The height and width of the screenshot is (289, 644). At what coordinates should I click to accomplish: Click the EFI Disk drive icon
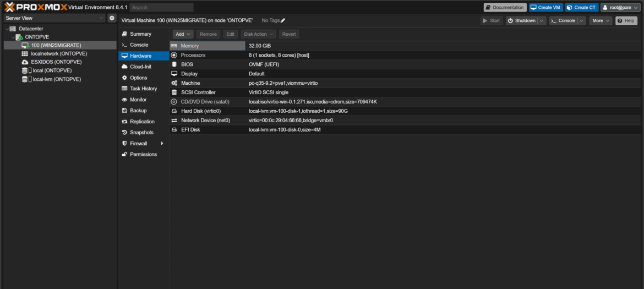[174, 130]
